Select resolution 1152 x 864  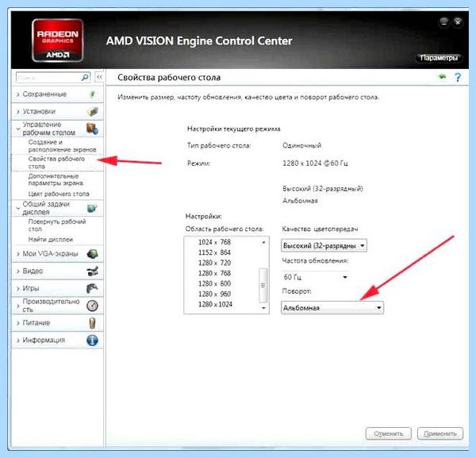click(x=214, y=252)
